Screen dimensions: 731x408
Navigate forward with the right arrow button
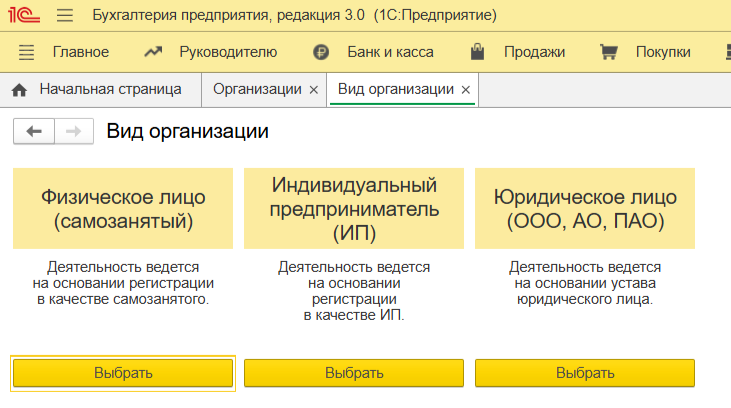[x=73, y=131]
